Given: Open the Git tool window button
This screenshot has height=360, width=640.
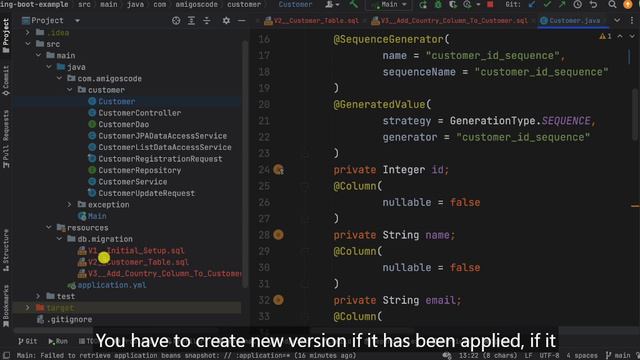Looking at the screenshot, I should click(x=28, y=341).
